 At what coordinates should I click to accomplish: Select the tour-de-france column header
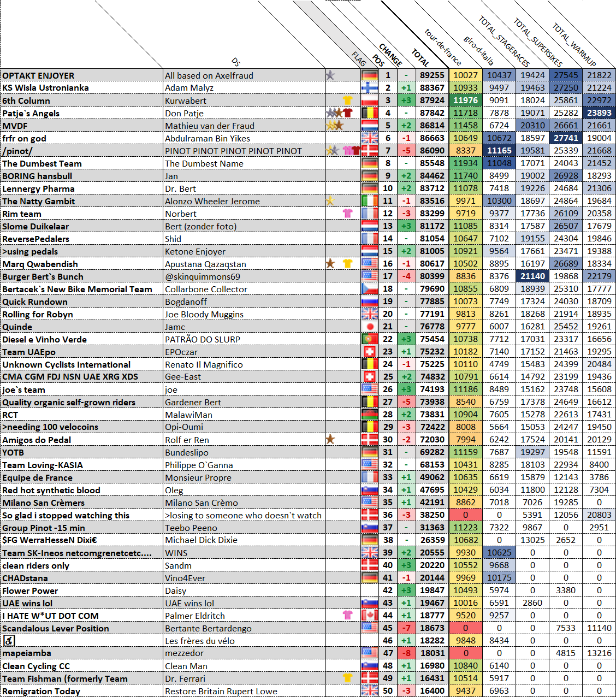point(443,47)
